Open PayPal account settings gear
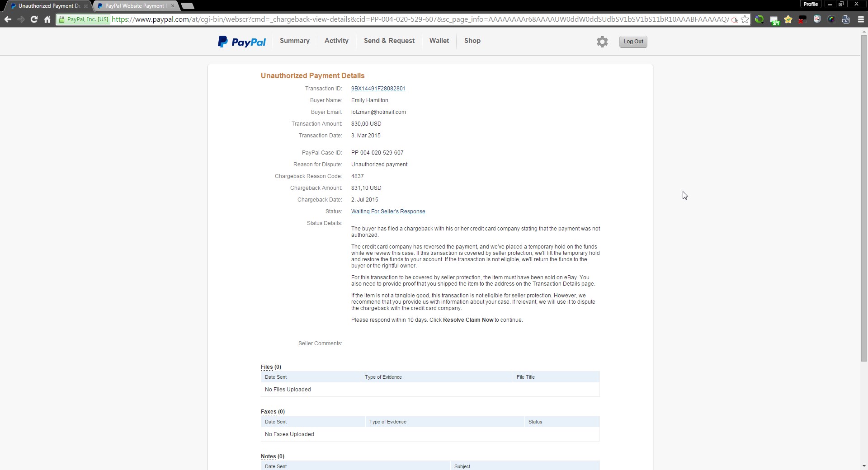 [x=602, y=42]
